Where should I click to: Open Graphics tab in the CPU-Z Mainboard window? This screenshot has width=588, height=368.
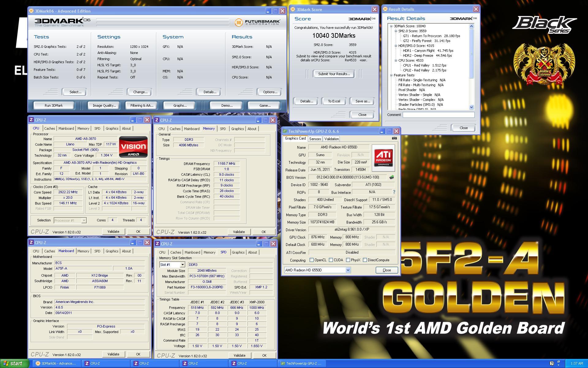point(112,251)
